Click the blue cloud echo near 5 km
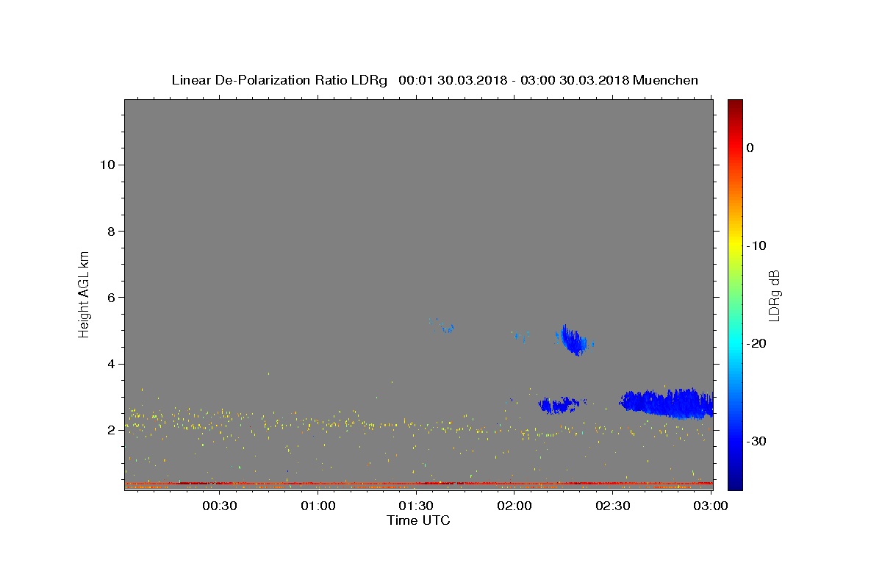The height and width of the screenshot is (588, 882). coord(573,340)
